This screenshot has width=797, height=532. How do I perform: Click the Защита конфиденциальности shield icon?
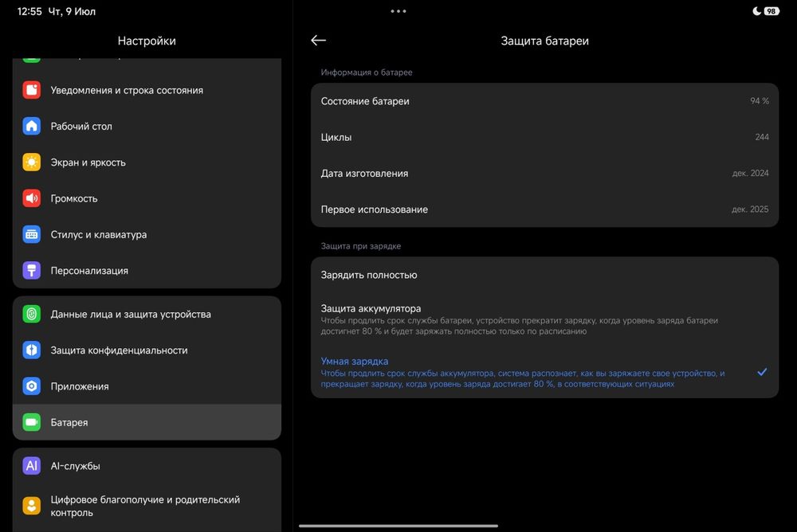pos(32,350)
